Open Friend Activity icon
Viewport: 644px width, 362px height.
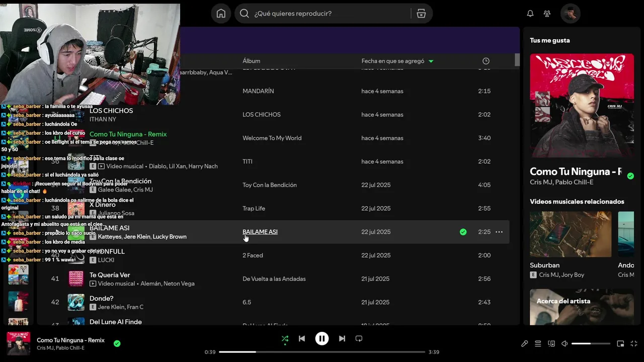(547, 14)
